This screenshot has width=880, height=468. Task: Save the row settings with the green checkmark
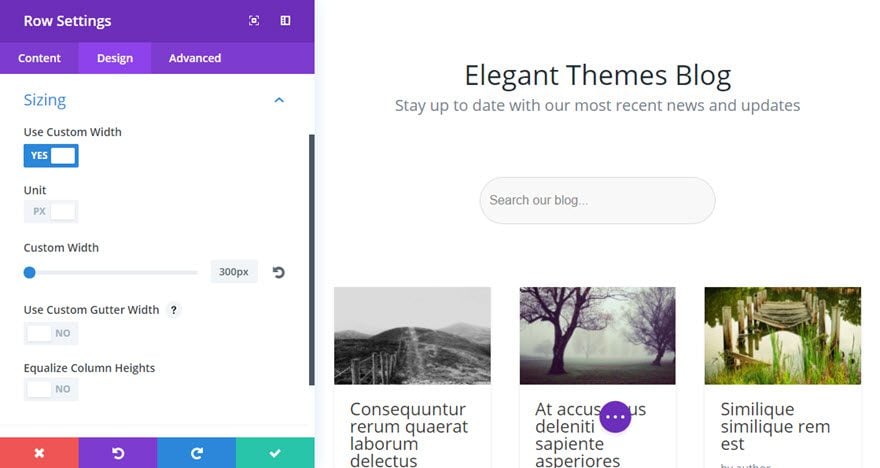[275, 453]
